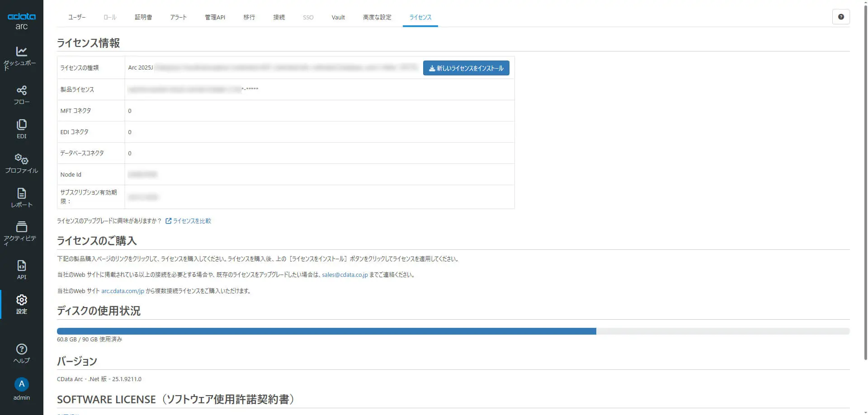Click the 60.8 GB / 90 GB usage text
This screenshot has width=868, height=415.
click(90, 339)
